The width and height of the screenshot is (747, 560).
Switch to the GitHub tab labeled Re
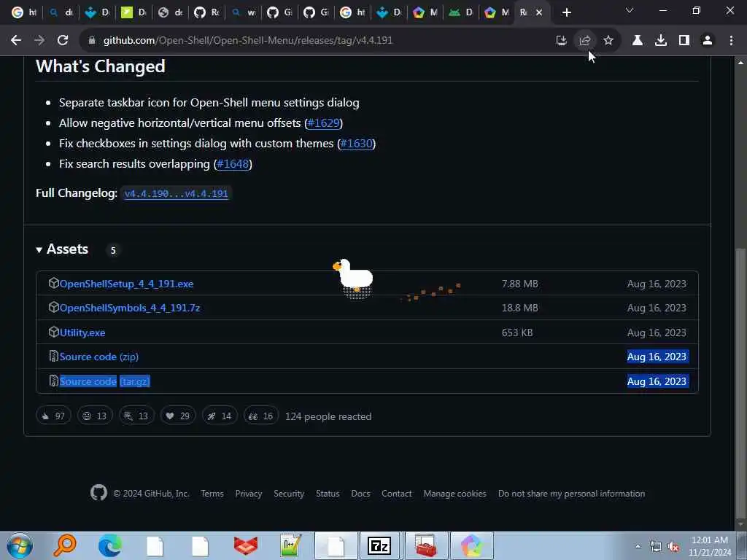point(206,12)
